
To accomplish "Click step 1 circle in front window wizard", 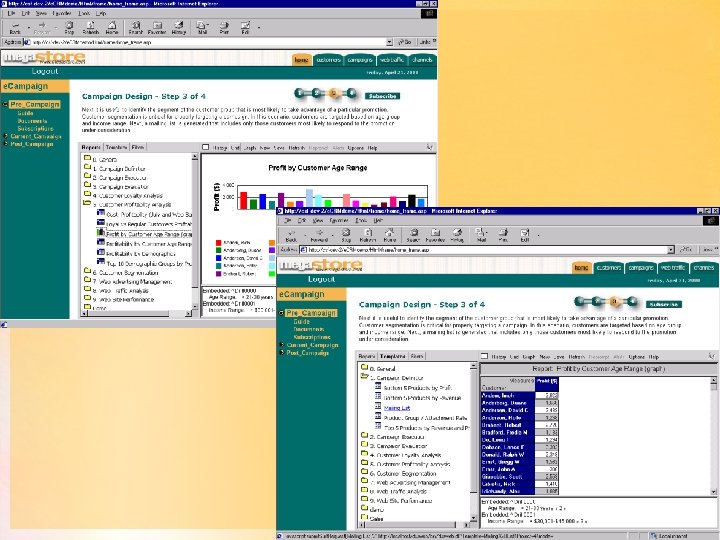I will (579, 301).
